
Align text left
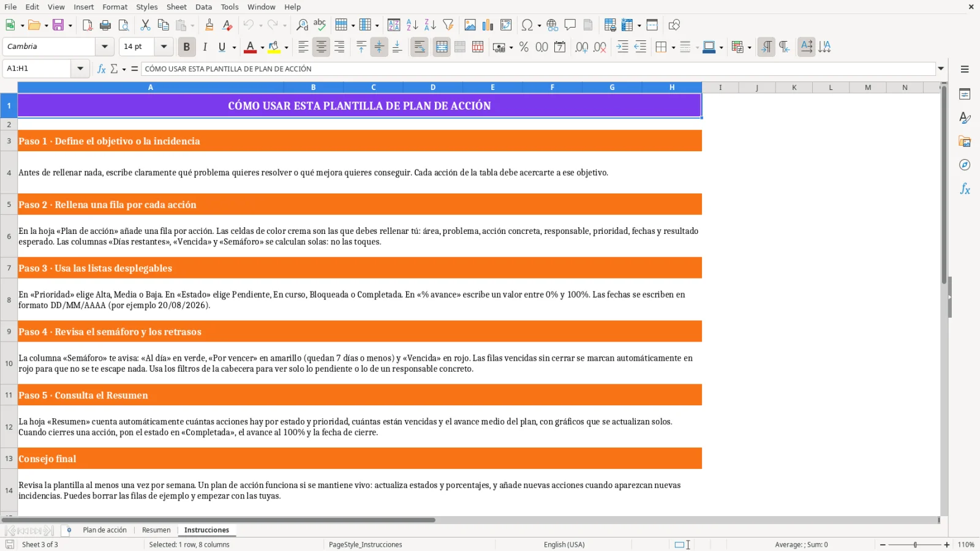(303, 47)
